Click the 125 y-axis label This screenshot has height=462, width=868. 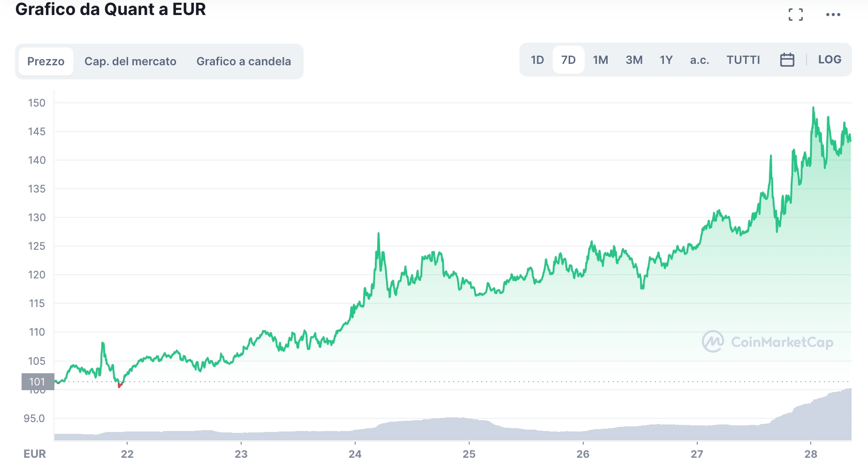(x=37, y=246)
